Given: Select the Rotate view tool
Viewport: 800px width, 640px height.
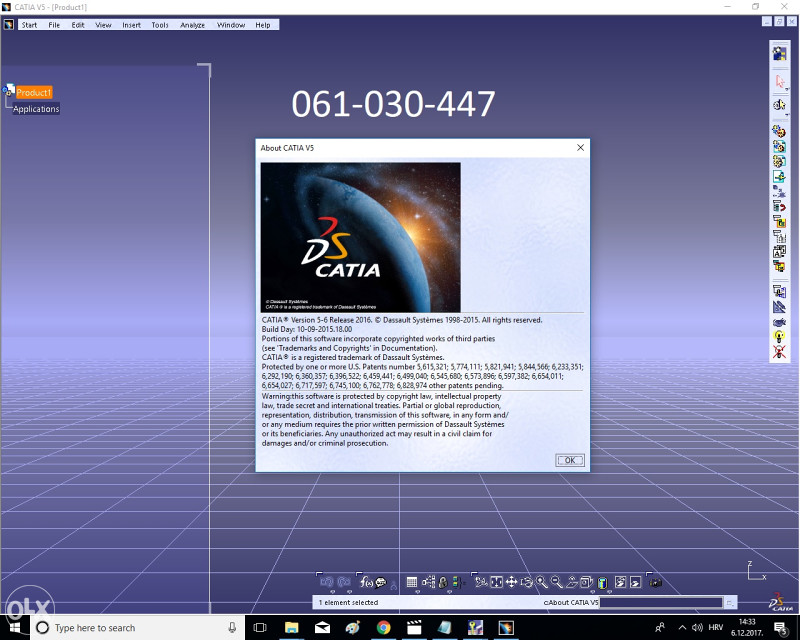Looking at the screenshot, I should pyautogui.click(x=527, y=582).
